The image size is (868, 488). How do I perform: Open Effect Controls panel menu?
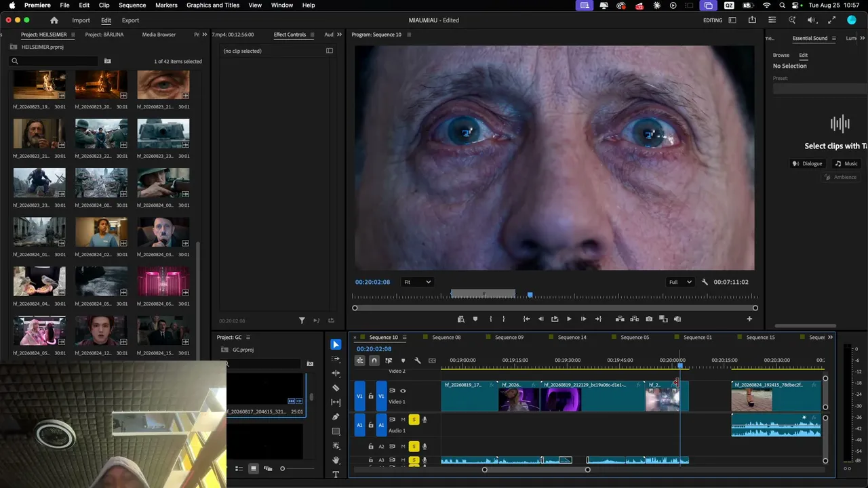click(313, 35)
